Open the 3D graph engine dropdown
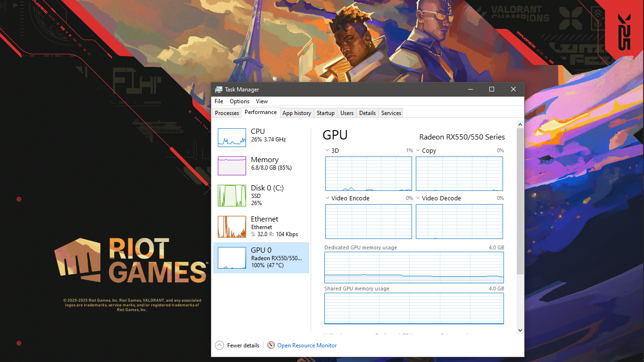 (x=328, y=151)
